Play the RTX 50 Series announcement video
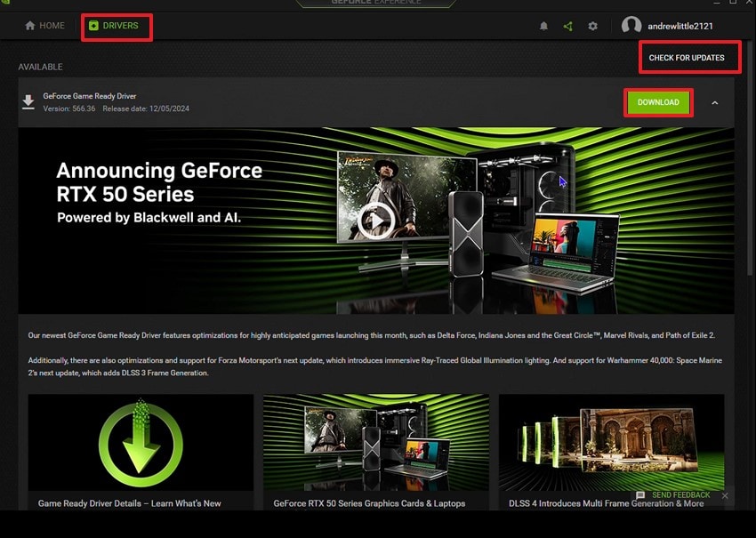 click(x=376, y=221)
